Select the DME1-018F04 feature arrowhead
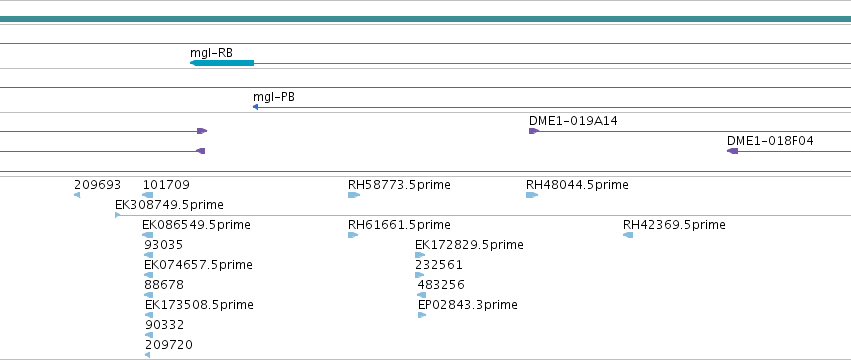Screen dimensions: 851x360 tap(733, 151)
